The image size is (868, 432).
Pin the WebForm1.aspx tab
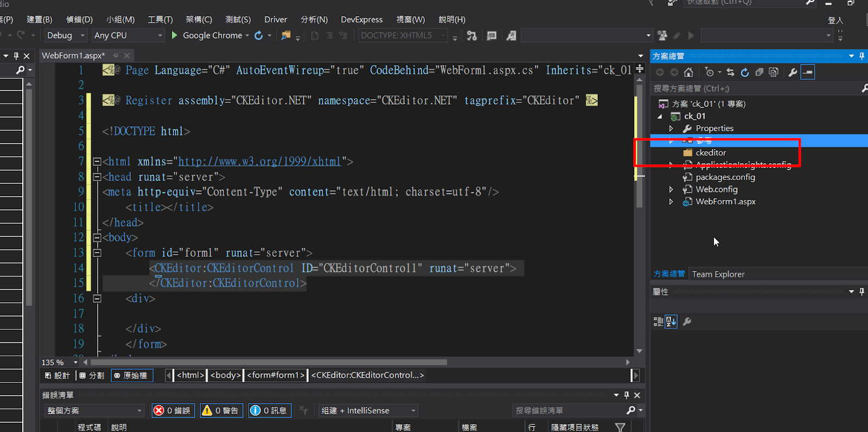[x=116, y=55]
